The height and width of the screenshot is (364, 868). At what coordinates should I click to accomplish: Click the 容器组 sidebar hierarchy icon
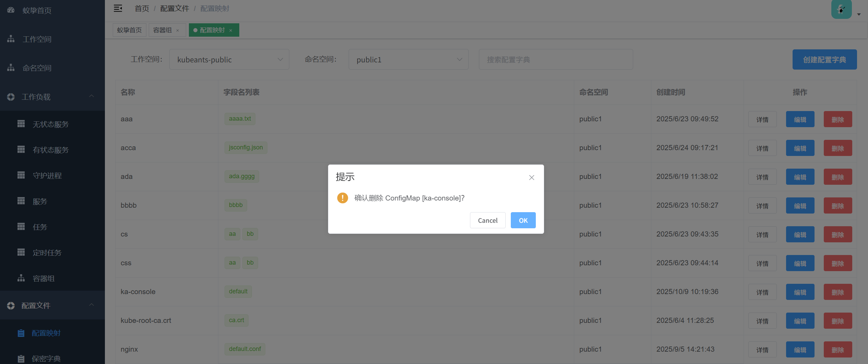(21, 278)
